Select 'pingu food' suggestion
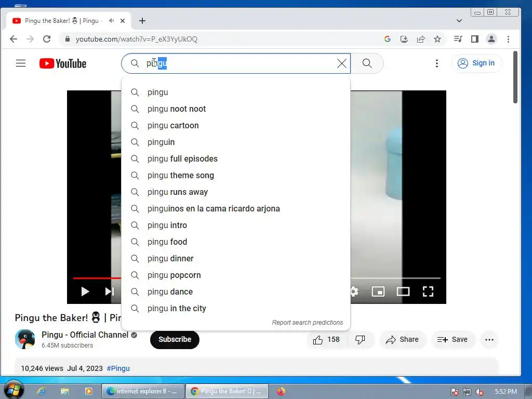The width and height of the screenshot is (532, 399). tap(235, 242)
